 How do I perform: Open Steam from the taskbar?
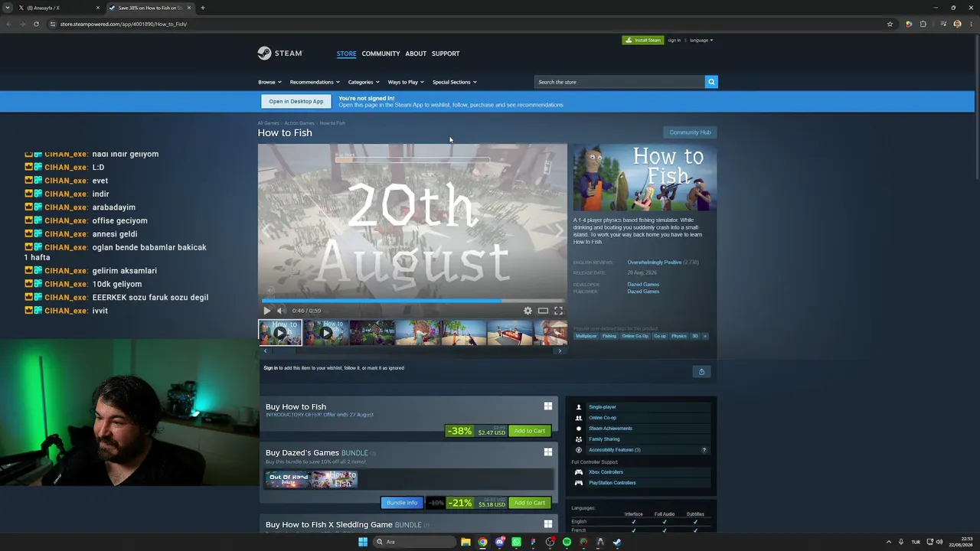[x=617, y=542]
